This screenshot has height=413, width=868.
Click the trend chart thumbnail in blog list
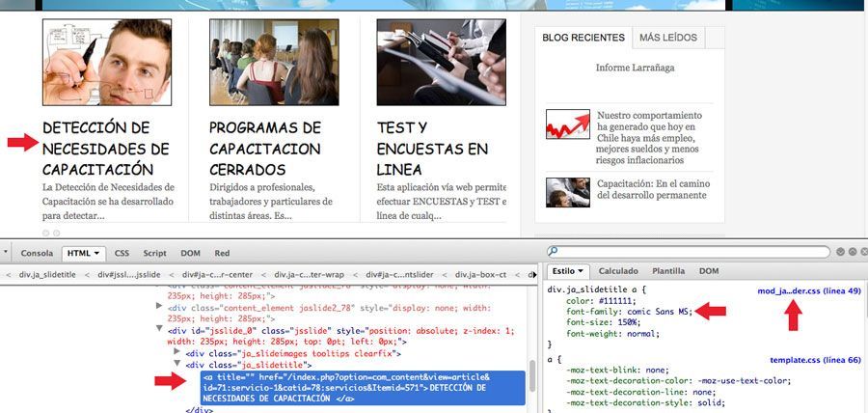point(567,124)
